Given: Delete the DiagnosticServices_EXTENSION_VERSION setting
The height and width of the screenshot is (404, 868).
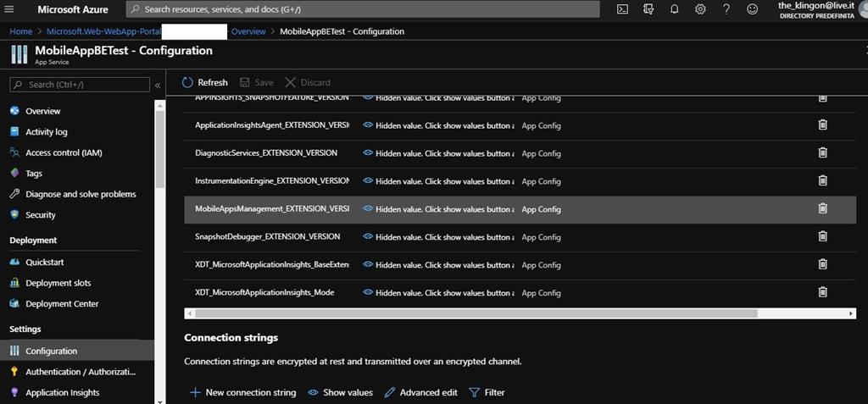Looking at the screenshot, I should (x=822, y=152).
